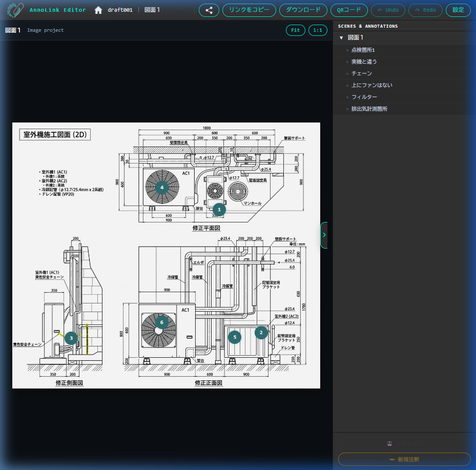
Task: Select annotation marker 2 near the AC2 unit
Action: coord(261,332)
